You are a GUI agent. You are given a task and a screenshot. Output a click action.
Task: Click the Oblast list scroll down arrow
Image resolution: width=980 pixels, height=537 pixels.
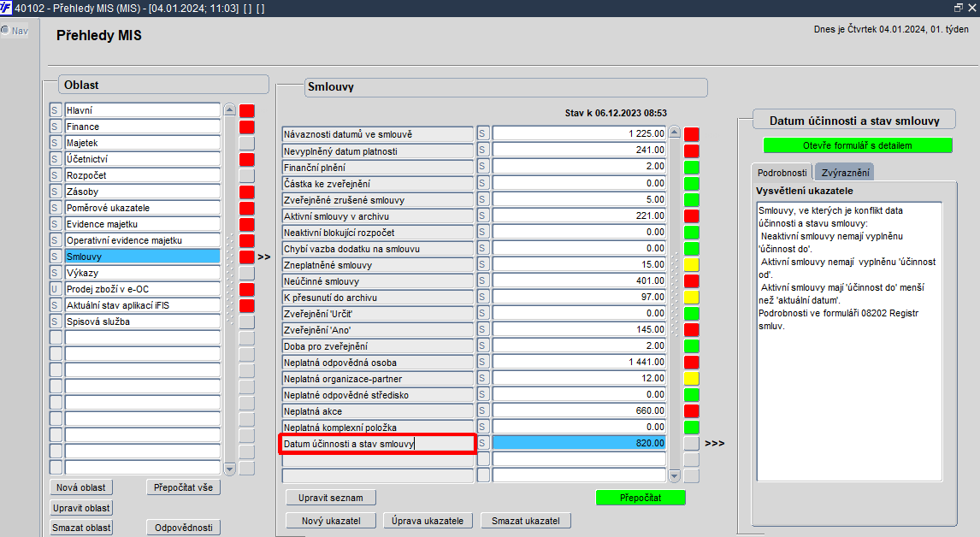point(229,469)
